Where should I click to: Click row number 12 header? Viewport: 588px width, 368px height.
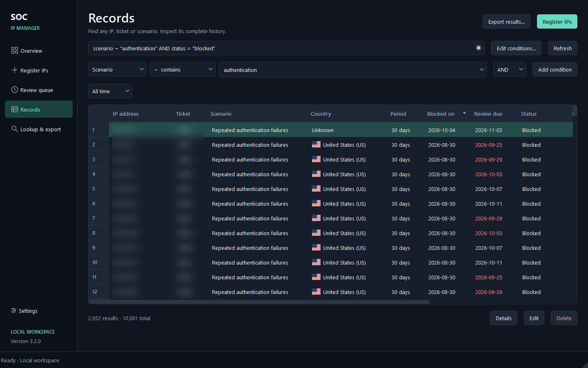[98, 292]
